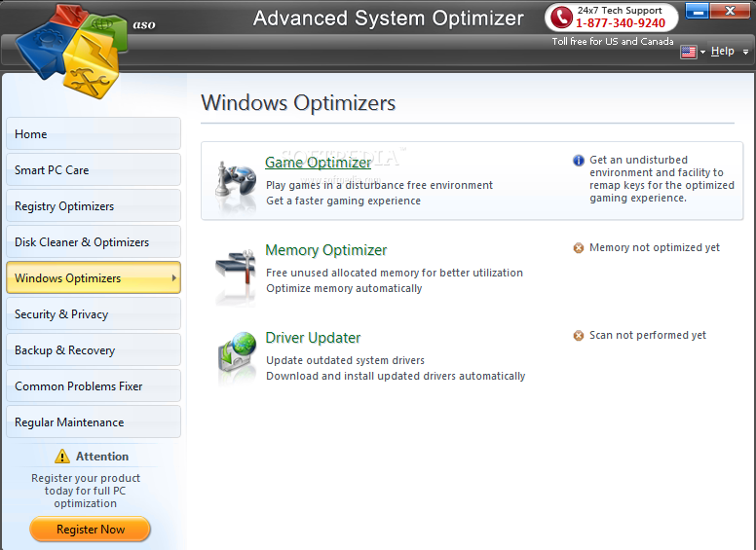Click 'Play games in a disturbance free environment' text
This screenshot has height=550, width=756.
pyautogui.click(x=379, y=185)
